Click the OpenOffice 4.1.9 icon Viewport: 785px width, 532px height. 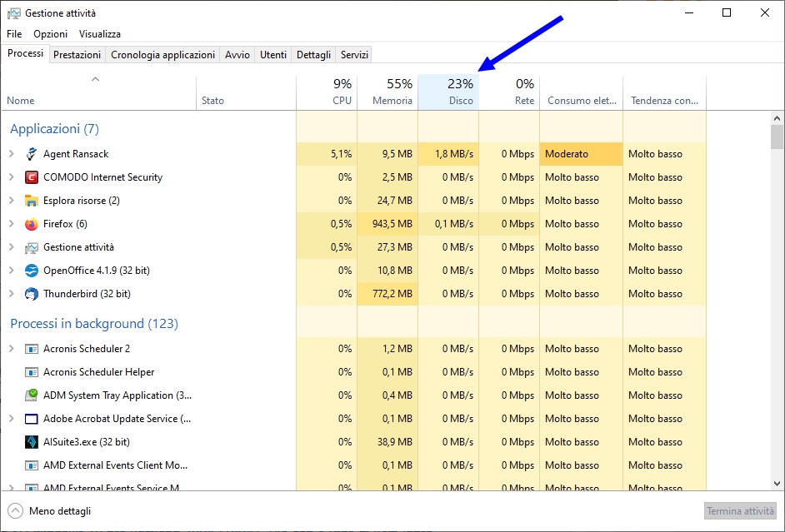point(32,271)
